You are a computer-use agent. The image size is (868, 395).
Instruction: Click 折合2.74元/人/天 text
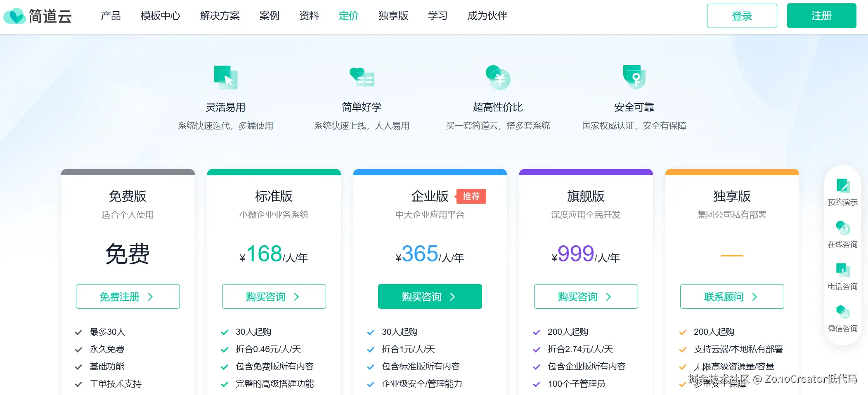580,349
